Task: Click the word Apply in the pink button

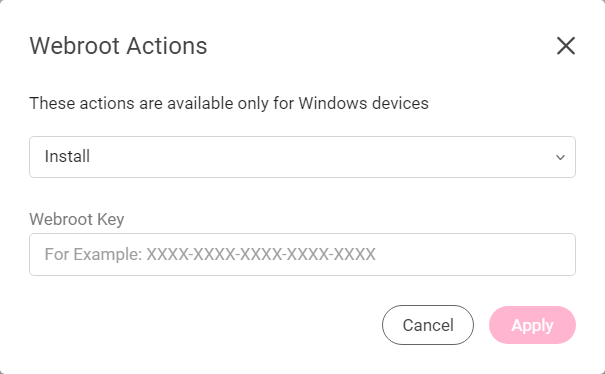Action: pos(532,326)
